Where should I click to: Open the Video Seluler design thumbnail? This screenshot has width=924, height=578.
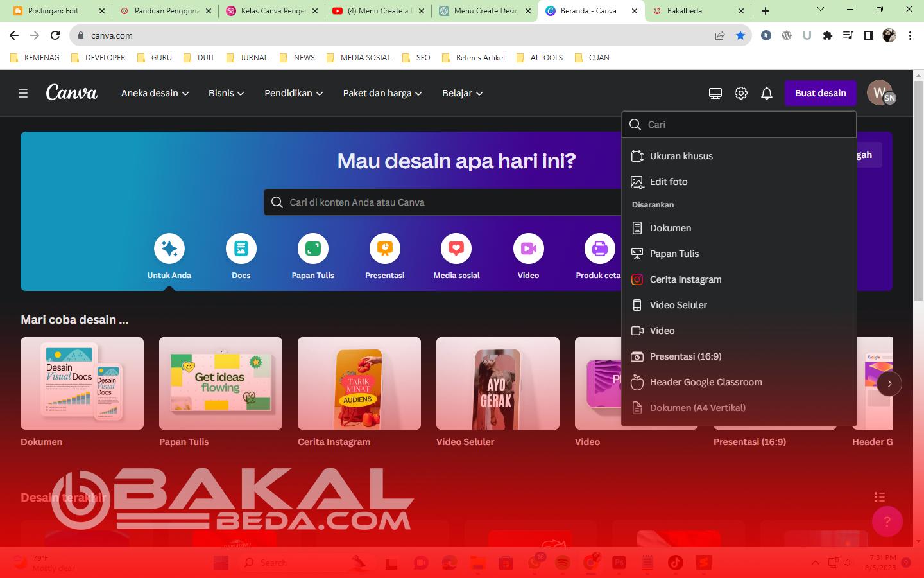pos(498,383)
